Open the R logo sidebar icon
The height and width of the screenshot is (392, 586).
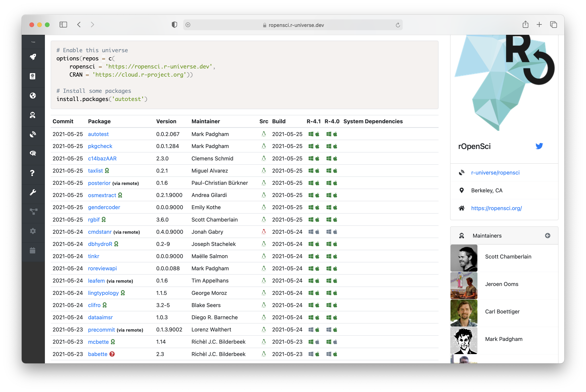coord(33,153)
